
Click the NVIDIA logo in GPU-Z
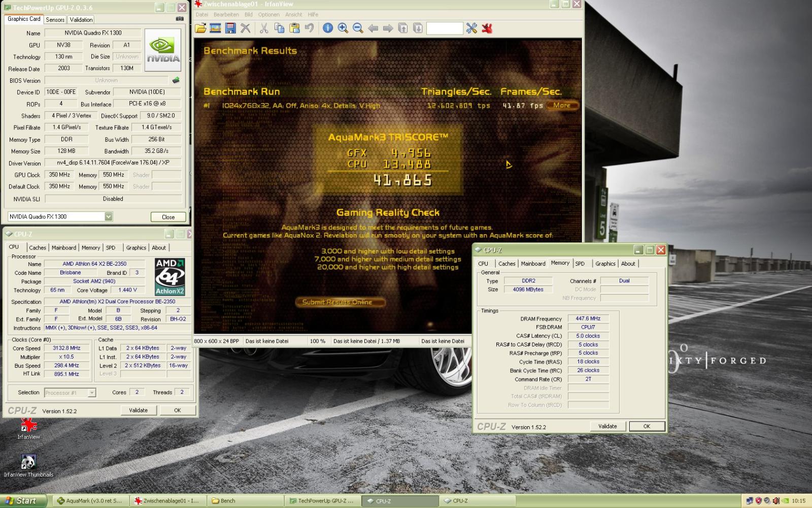(163, 50)
